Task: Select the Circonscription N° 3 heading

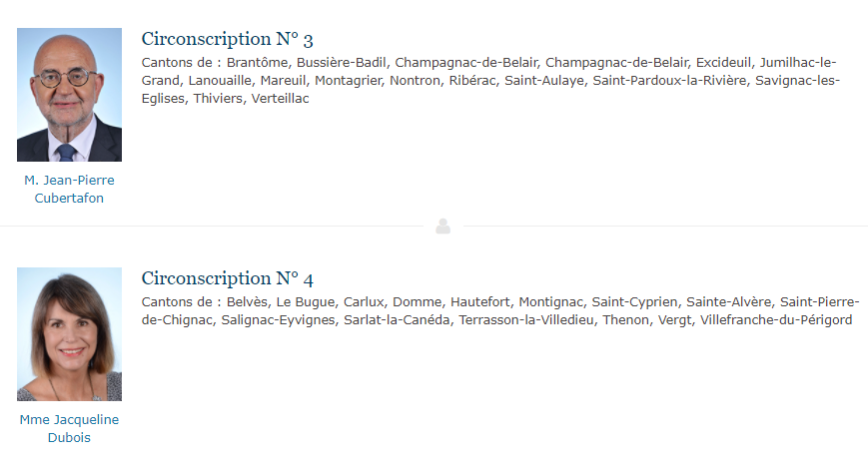Action: [227, 39]
